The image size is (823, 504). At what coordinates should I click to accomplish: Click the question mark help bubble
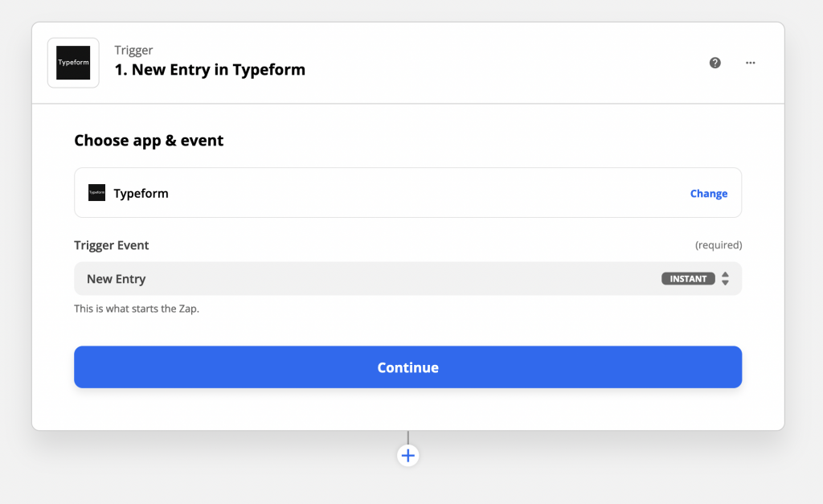(x=714, y=62)
